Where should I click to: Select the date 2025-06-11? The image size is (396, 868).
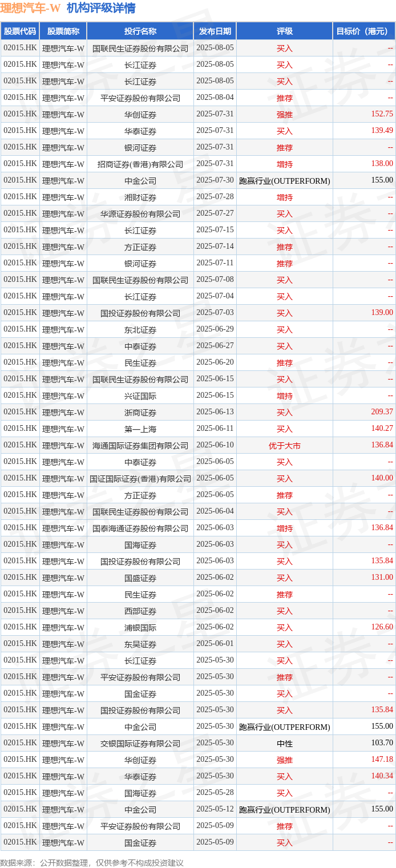pos(215,429)
